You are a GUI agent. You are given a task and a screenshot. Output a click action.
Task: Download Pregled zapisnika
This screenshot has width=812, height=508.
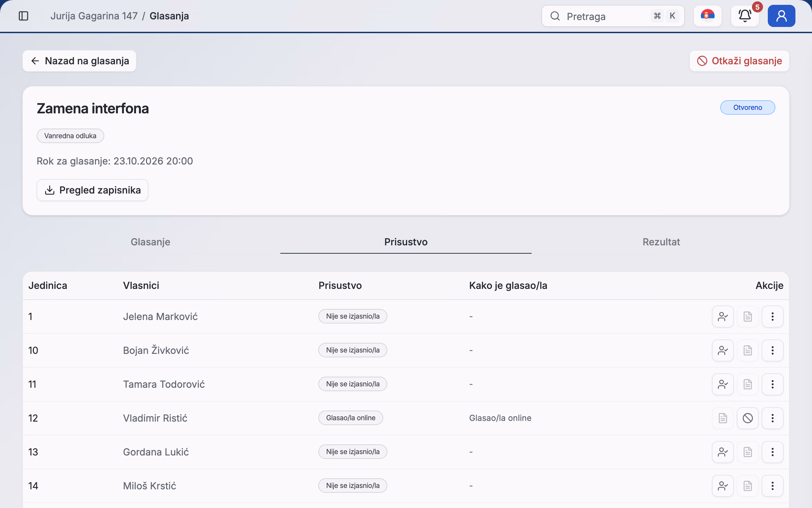[93, 190]
